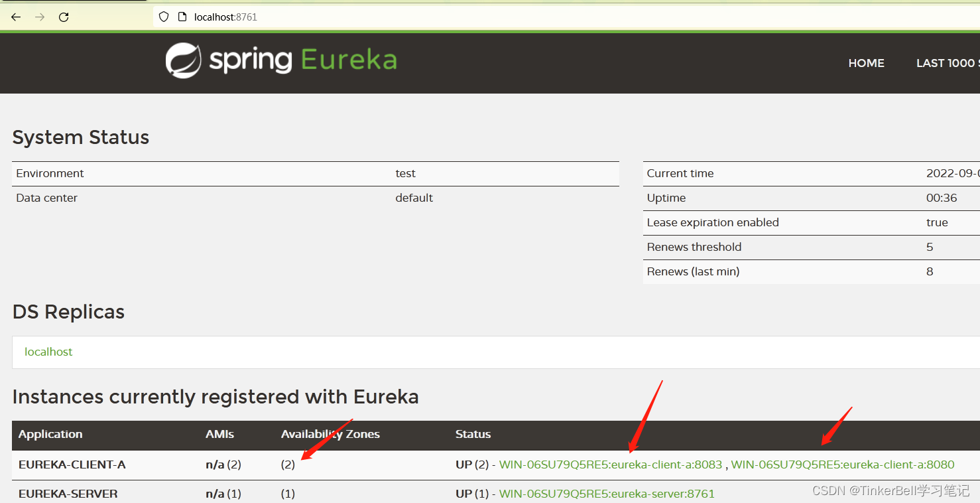This screenshot has width=980, height=503.
Task: Select the UP (1) status text
Action: 472,494
